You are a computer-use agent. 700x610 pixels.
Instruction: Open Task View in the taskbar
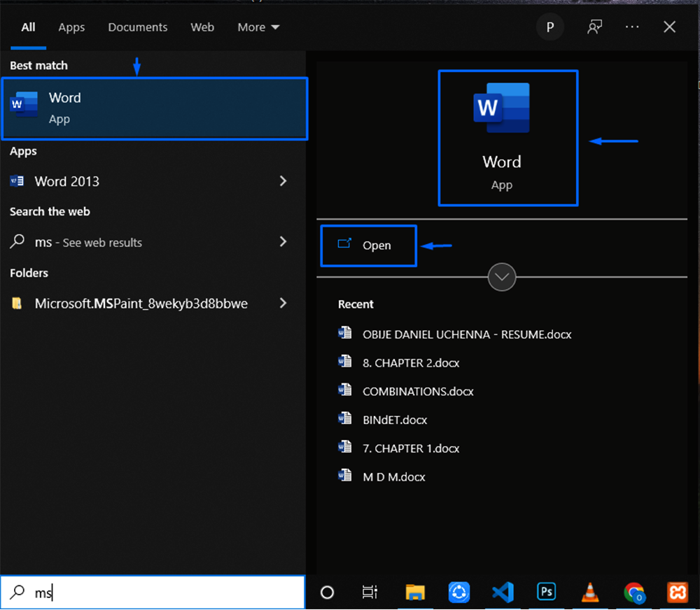[370, 593]
